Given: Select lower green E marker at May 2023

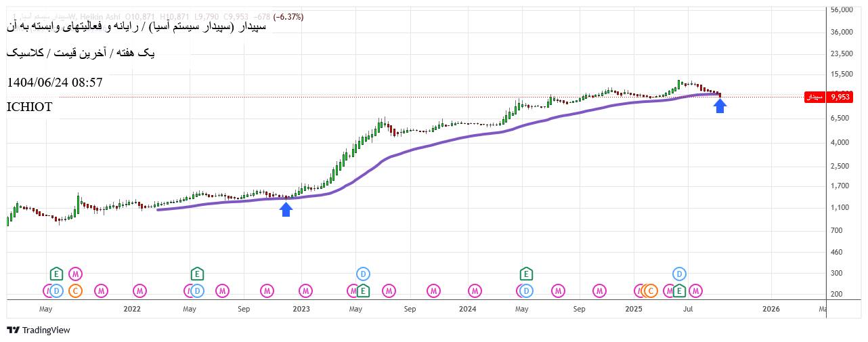Looking at the screenshot, I should point(363,291).
